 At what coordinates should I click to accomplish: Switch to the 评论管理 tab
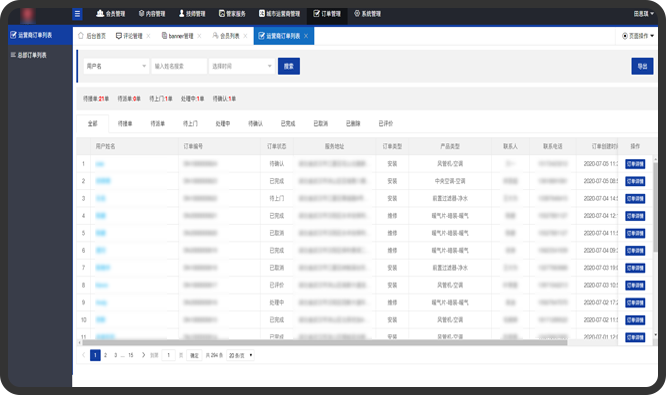pos(129,36)
